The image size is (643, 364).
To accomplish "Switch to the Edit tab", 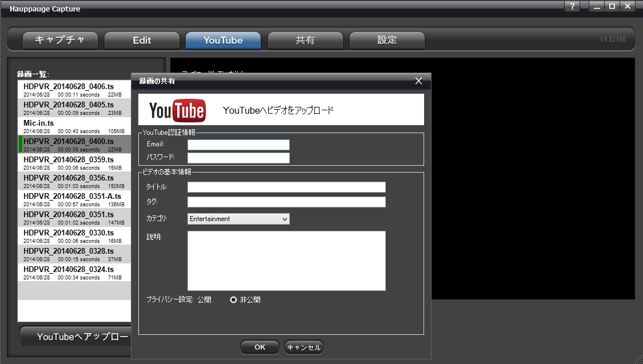I will pos(142,40).
